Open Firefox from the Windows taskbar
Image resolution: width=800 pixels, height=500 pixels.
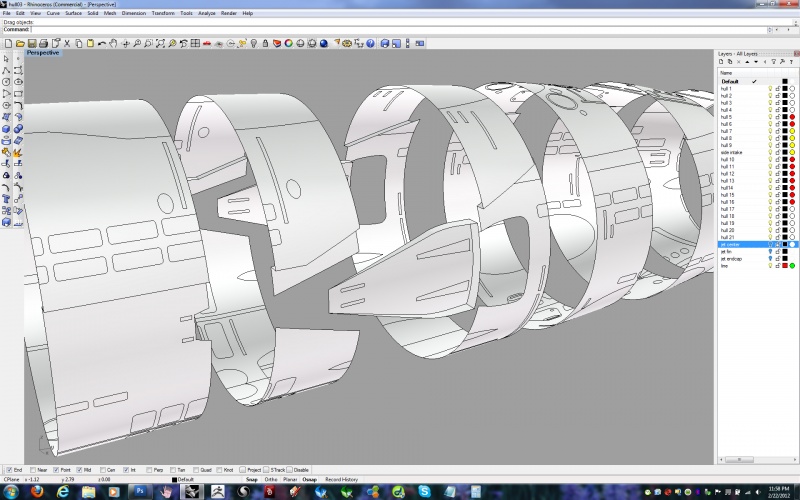coord(37,491)
